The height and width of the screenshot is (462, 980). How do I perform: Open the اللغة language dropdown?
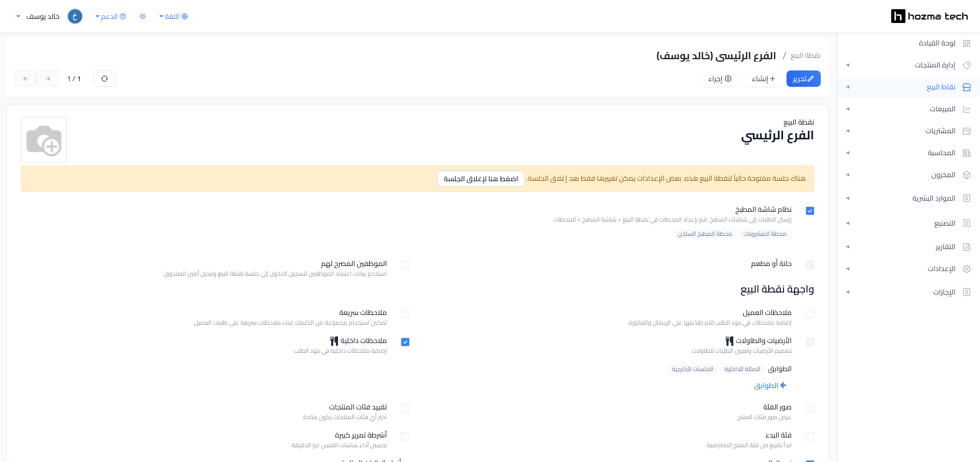[x=174, y=16]
